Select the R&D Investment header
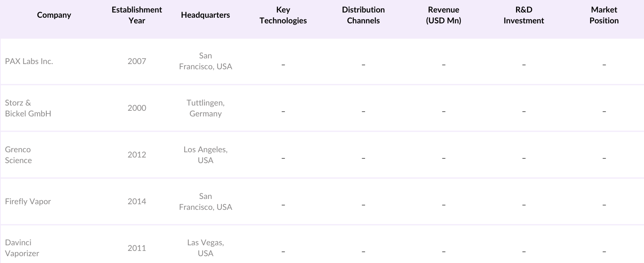 (524, 15)
